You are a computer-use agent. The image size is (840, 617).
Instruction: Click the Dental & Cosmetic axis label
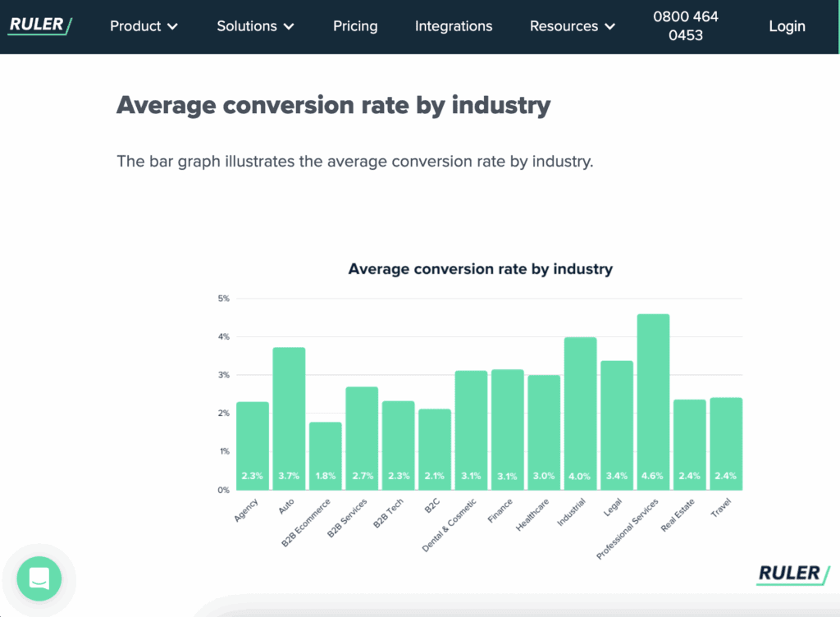tap(449, 525)
